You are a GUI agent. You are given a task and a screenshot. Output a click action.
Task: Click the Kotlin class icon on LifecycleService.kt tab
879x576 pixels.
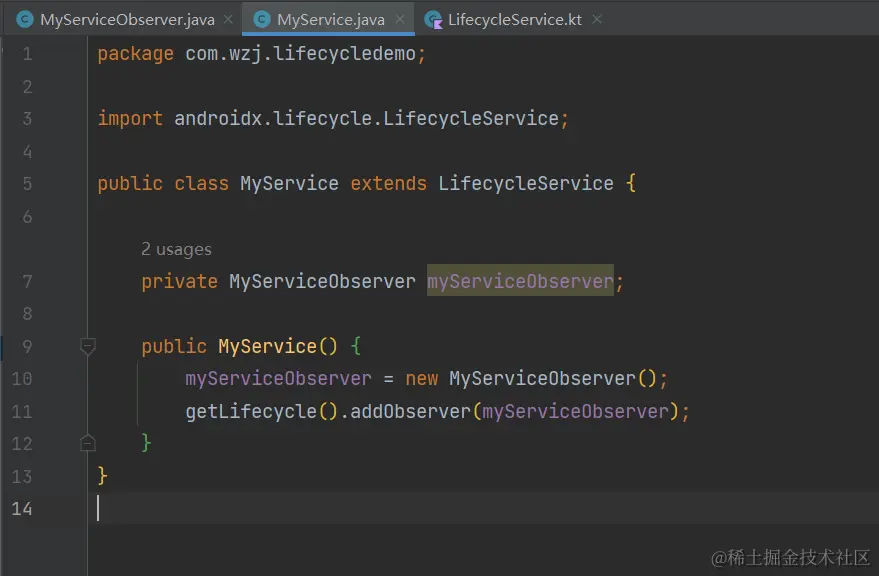pyautogui.click(x=433, y=20)
